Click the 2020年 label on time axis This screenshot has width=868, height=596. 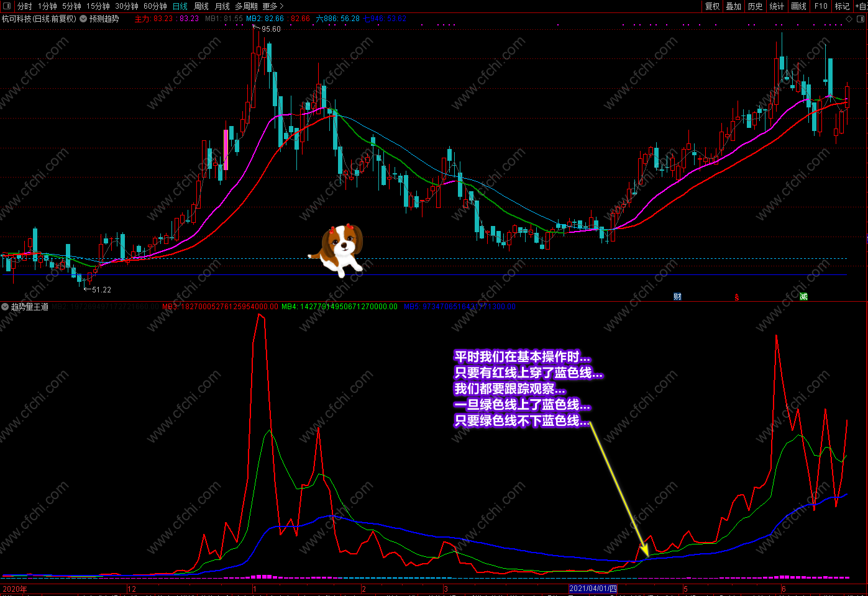coord(14,589)
